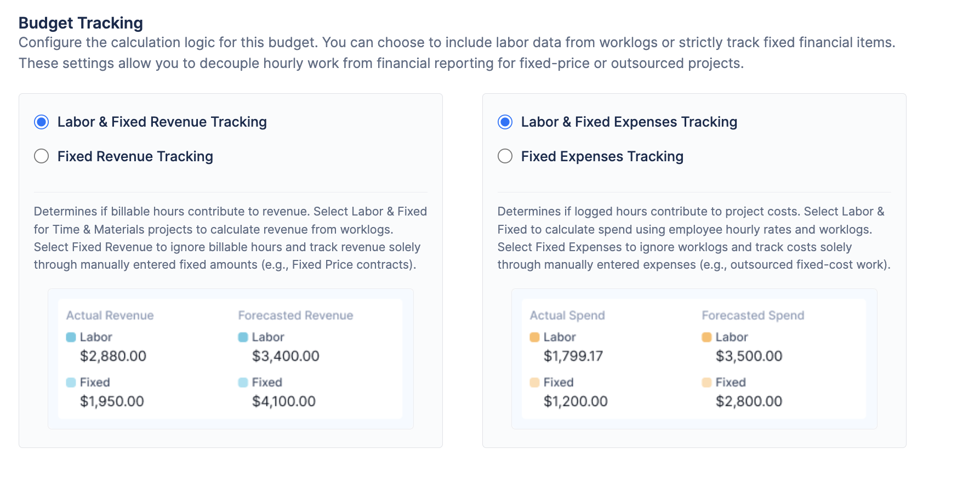
Task: Click the Forecasted Spend column header
Action: coord(753,315)
